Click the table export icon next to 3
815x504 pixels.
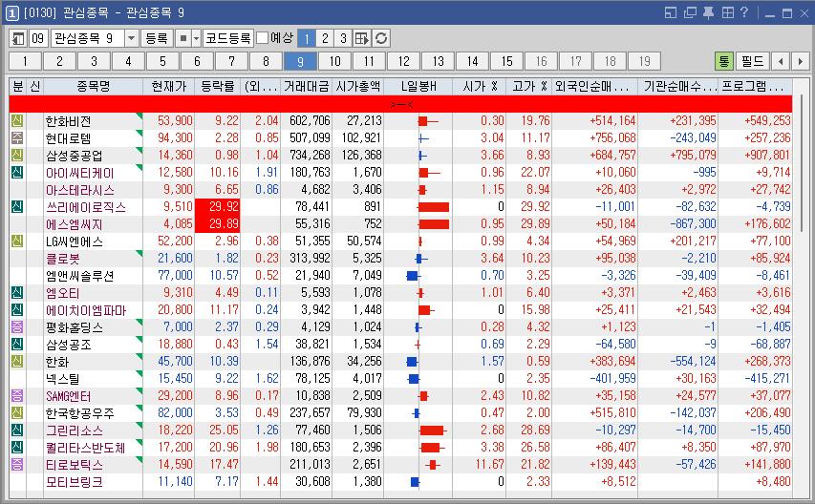pos(362,38)
